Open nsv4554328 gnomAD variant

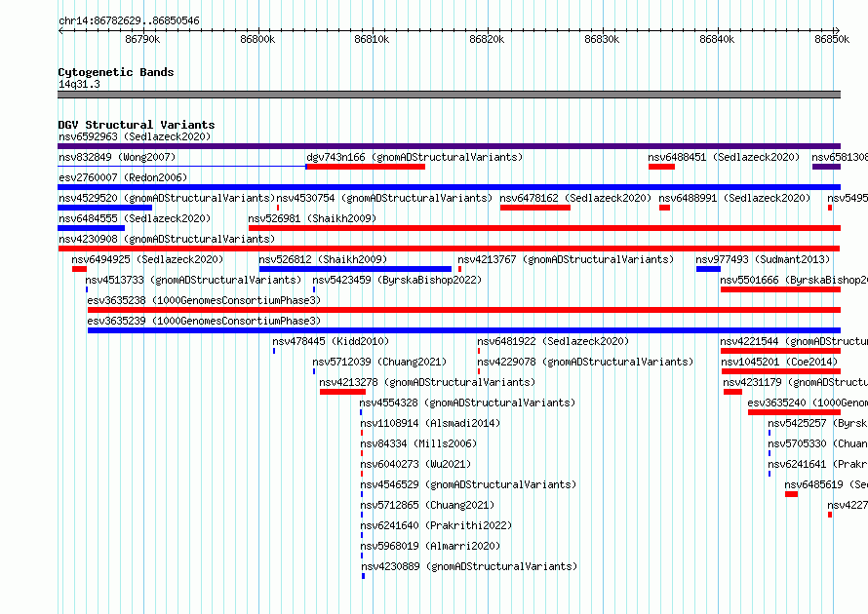tap(467, 403)
